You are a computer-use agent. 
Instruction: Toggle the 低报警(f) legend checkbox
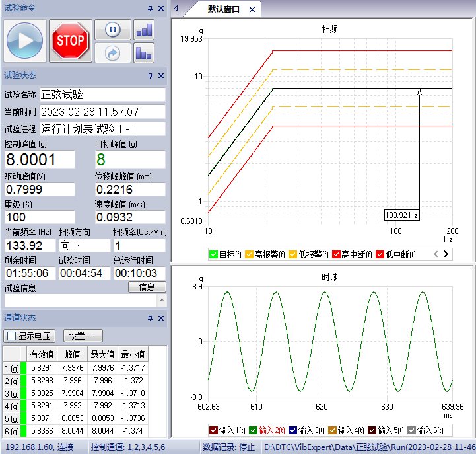click(292, 254)
